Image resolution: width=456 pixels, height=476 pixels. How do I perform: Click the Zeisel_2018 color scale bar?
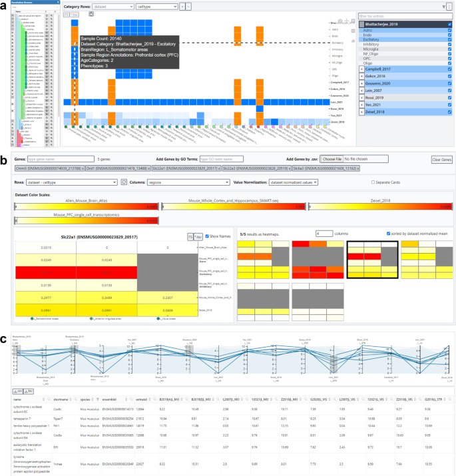(x=380, y=207)
